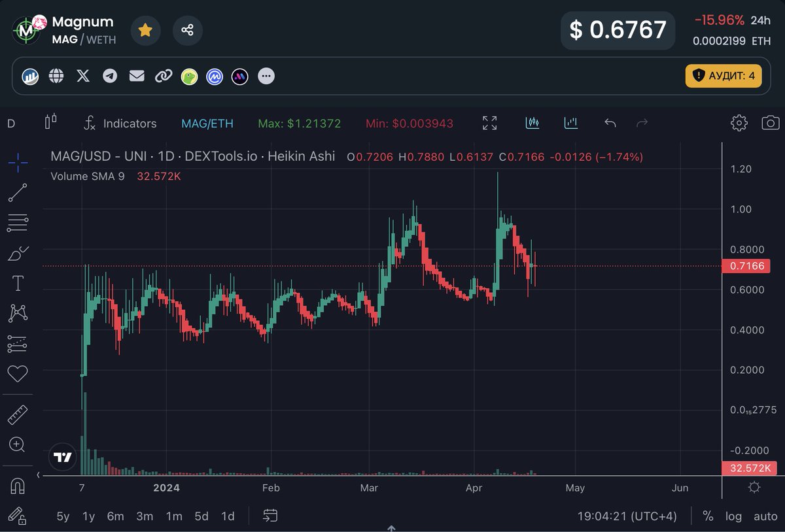The width and height of the screenshot is (785, 532).
Task: Select the XABCD pattern tool
Action: point(18,313)
